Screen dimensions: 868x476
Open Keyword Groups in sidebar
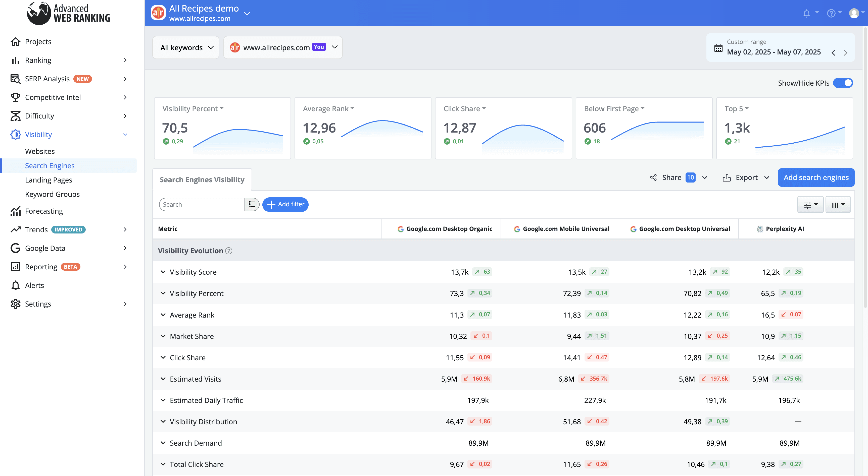pyautogui.click(x=52, y=194)
